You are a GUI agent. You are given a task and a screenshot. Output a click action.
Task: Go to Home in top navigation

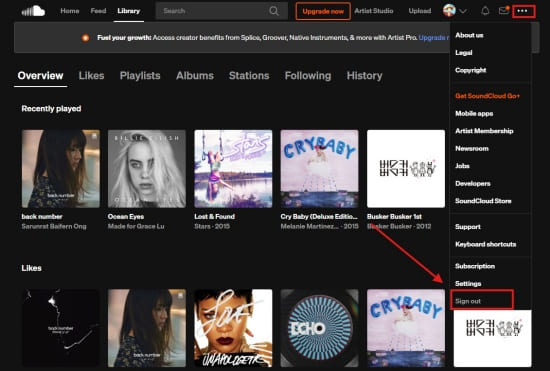tap(70, 11)
